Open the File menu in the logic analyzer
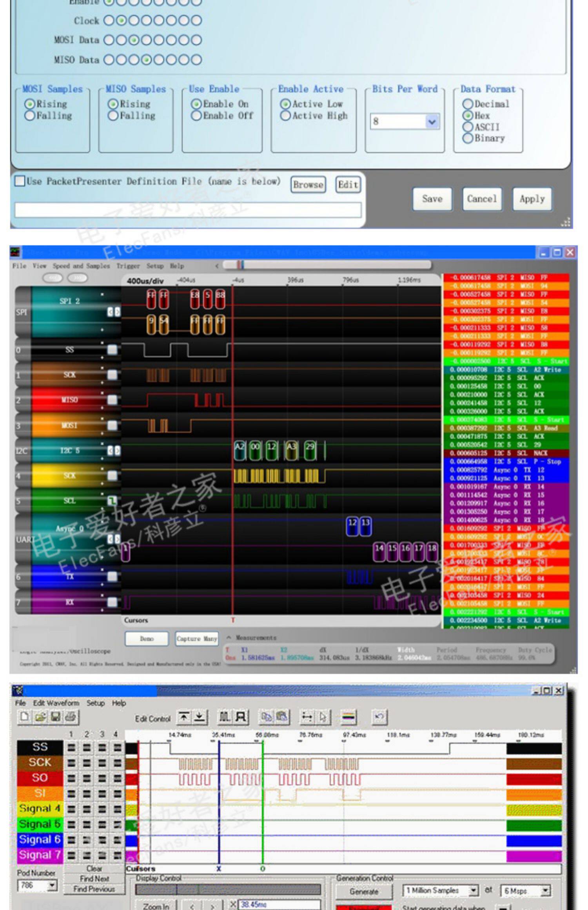Screen dimensions: 588x910 click(x=19, y=266)
